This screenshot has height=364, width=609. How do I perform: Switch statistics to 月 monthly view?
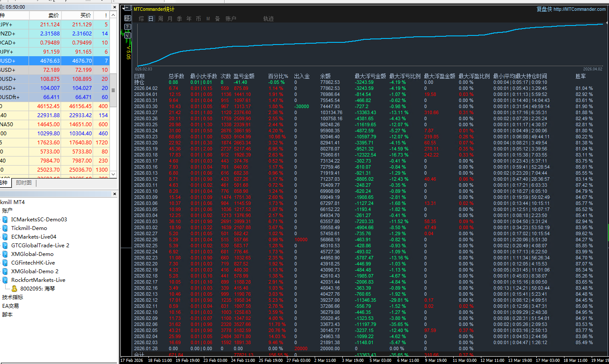pos(170,19)
